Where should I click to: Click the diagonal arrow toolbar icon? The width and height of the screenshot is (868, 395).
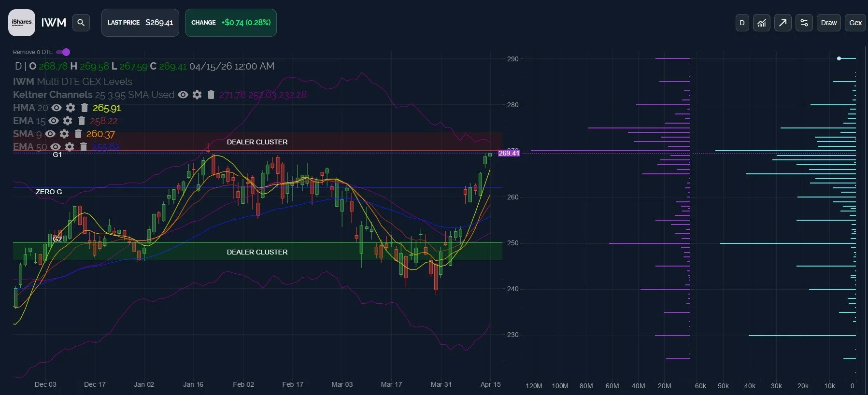(x=783, y=23)
